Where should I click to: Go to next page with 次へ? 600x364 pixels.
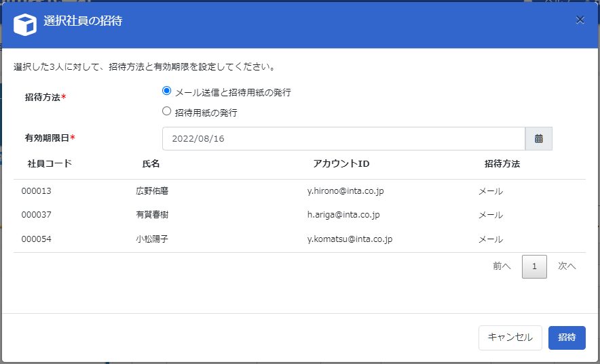point(567,266)
